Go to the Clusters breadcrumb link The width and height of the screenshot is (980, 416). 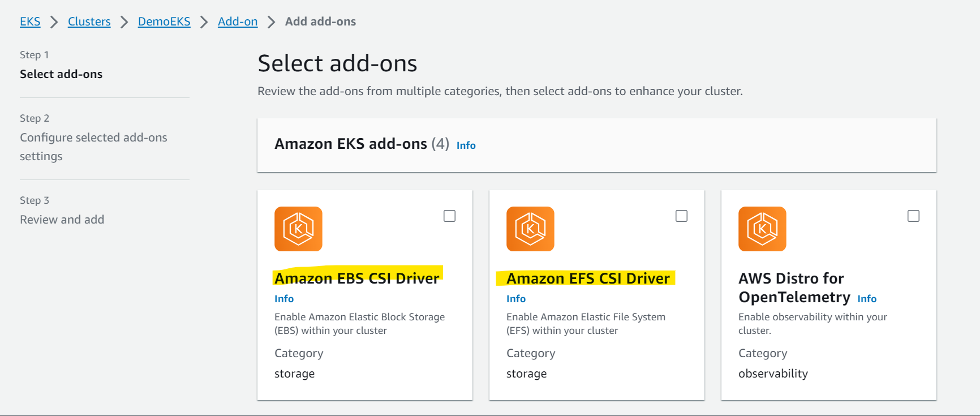coord(89,22)
